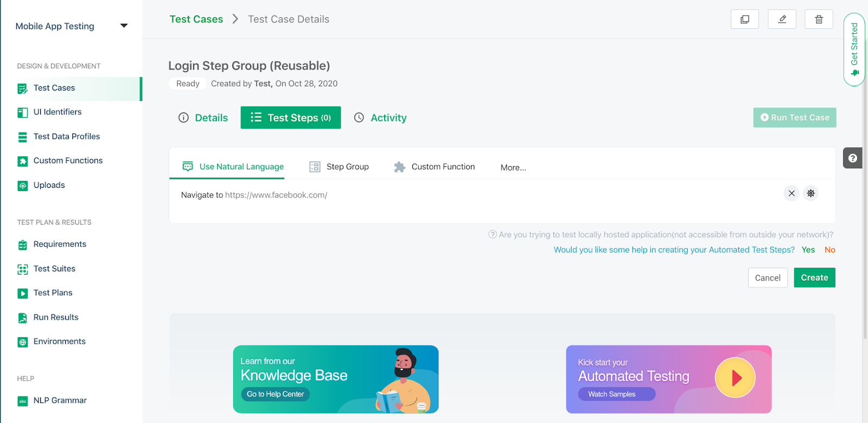Click the edit pencil icon
Image resolution: width=868 pixels, height=423 pixels.
[782, 19]
